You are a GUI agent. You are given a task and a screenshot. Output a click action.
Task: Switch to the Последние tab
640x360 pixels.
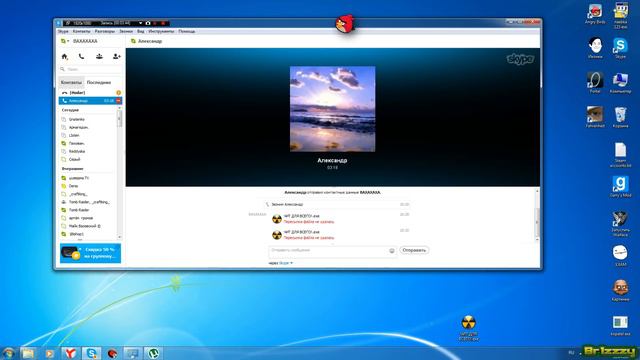point(99,82)
